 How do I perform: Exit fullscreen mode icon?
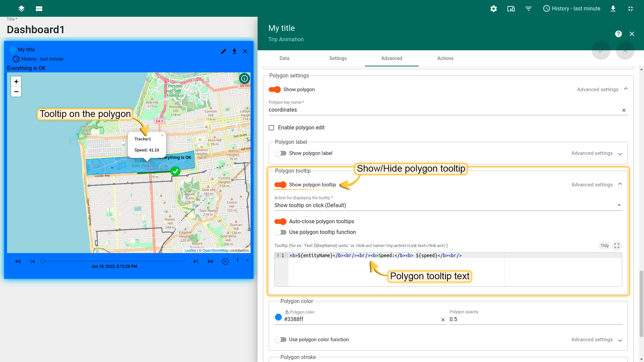pos(630,9)
